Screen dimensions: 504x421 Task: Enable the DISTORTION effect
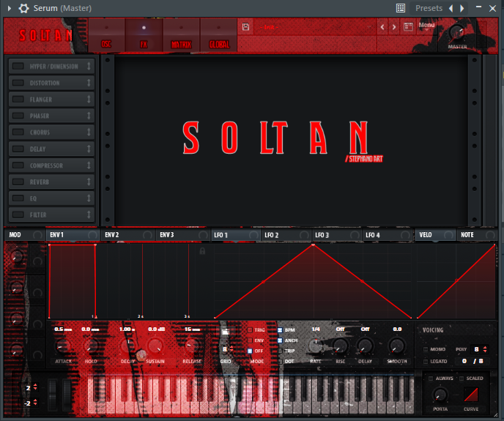point(18,83)
